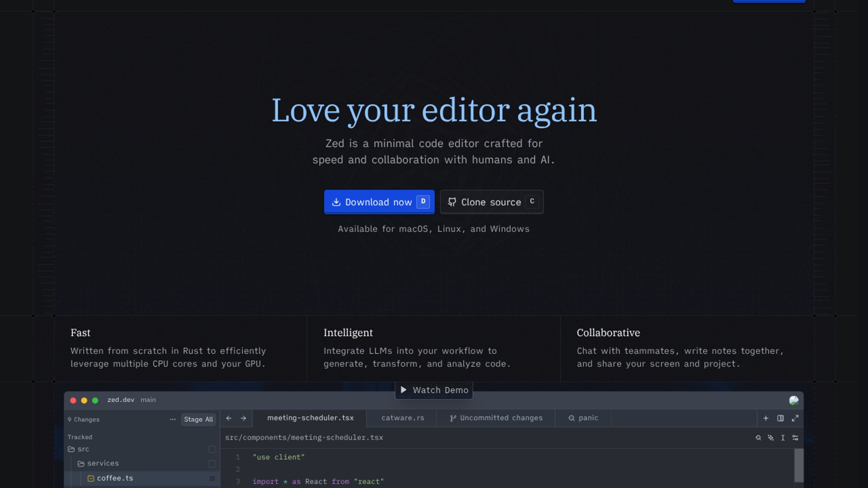Click the go back arrow in editor

tap(229, 418)
